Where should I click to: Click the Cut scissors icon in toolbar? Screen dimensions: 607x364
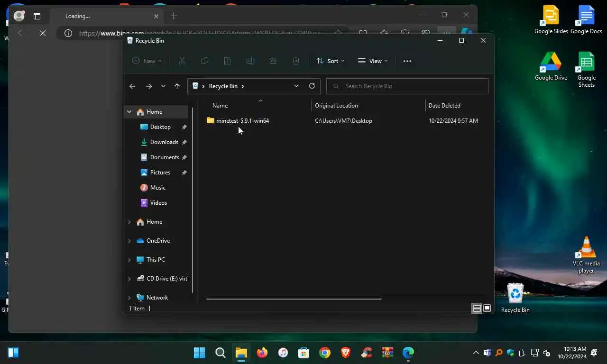(x=182, y=61)
